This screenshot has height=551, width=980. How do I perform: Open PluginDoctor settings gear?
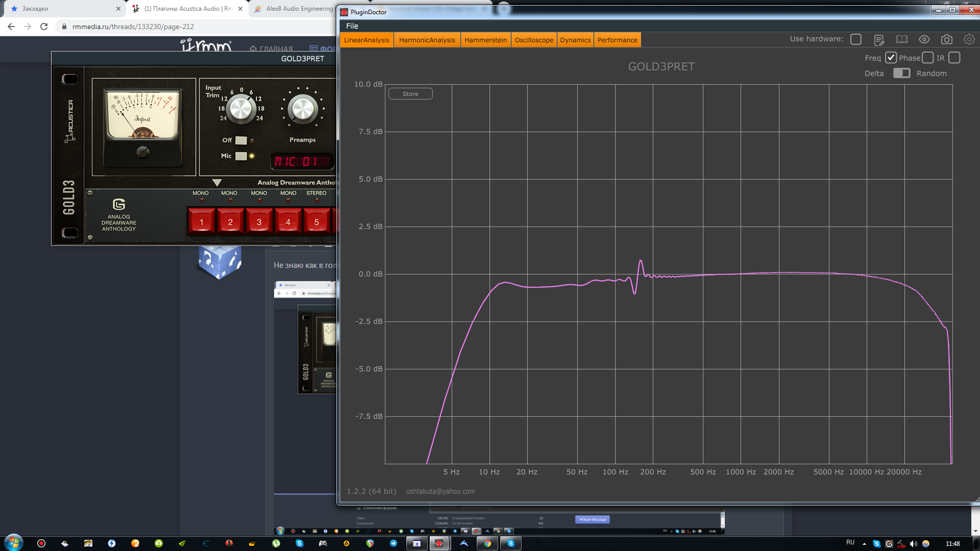(x=969, y=40)
